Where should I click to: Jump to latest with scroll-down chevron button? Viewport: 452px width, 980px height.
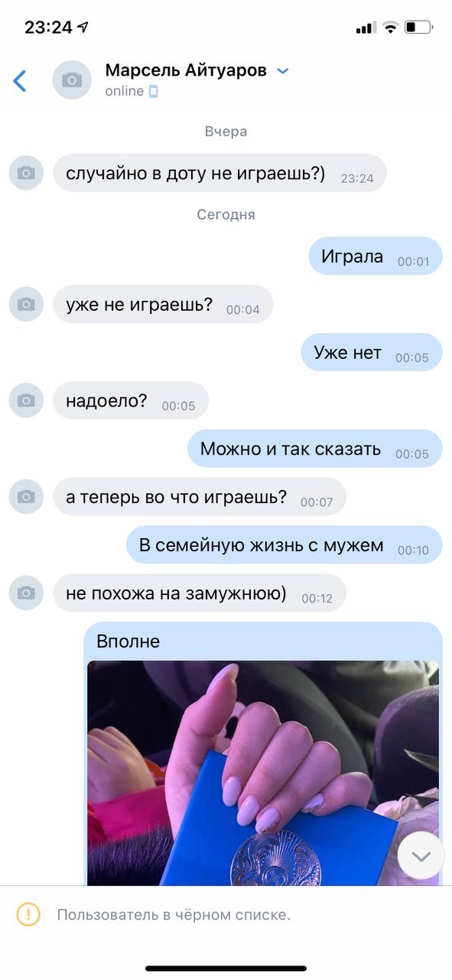tap(421, 855)
